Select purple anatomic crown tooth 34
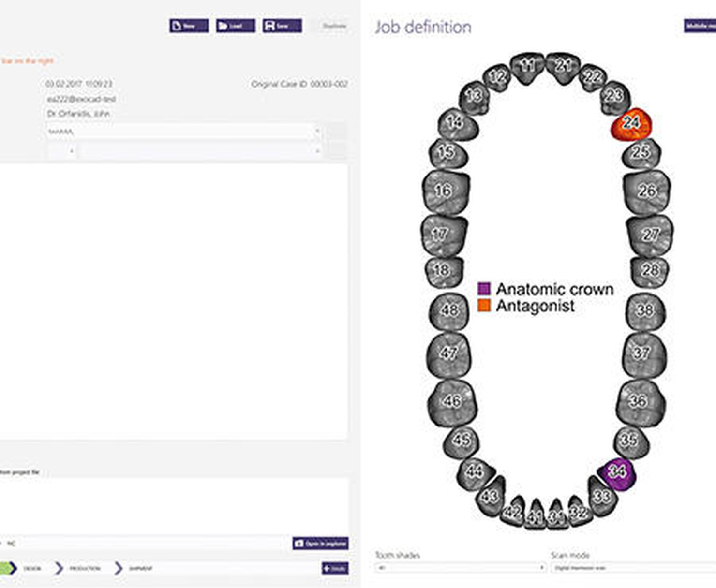The width and height of the screenshot is (716, 588). point(617,472)
